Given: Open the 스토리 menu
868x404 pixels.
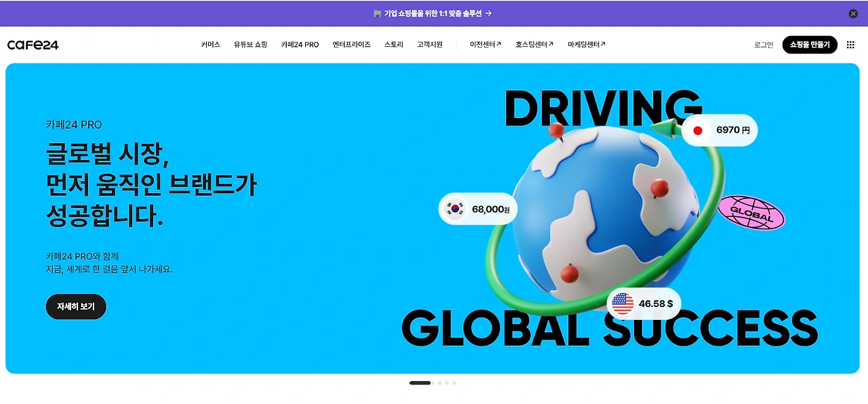Looking at the screenshot, I should (393, 45).
